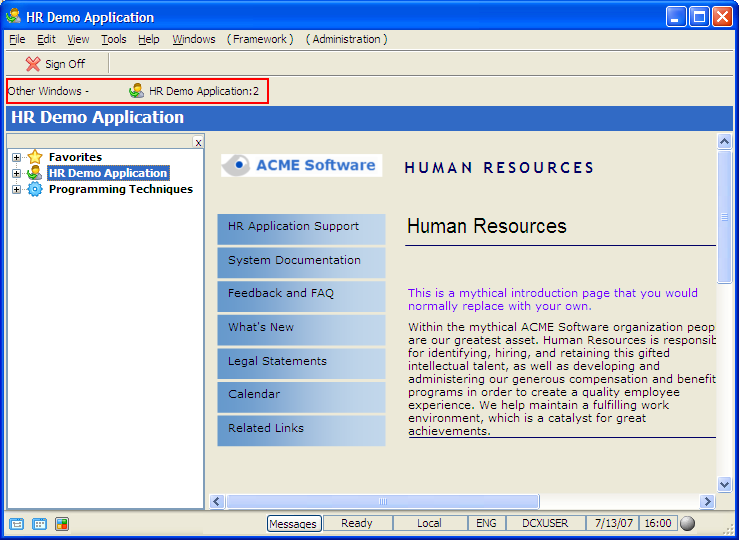Click the HR Demo Application blue header bar

tap(370, 118)
